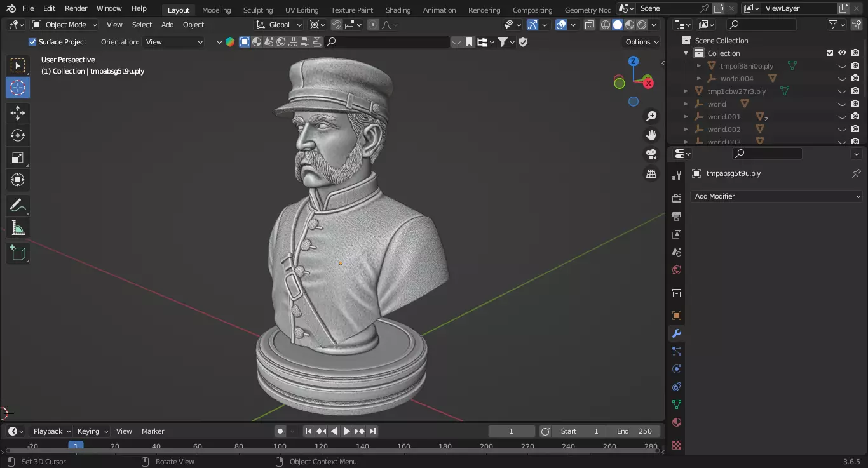Image resolution: width=868 pixels, height=468 pixels.
Task: Click the Blender logo menu
Action: click(11, 8)
